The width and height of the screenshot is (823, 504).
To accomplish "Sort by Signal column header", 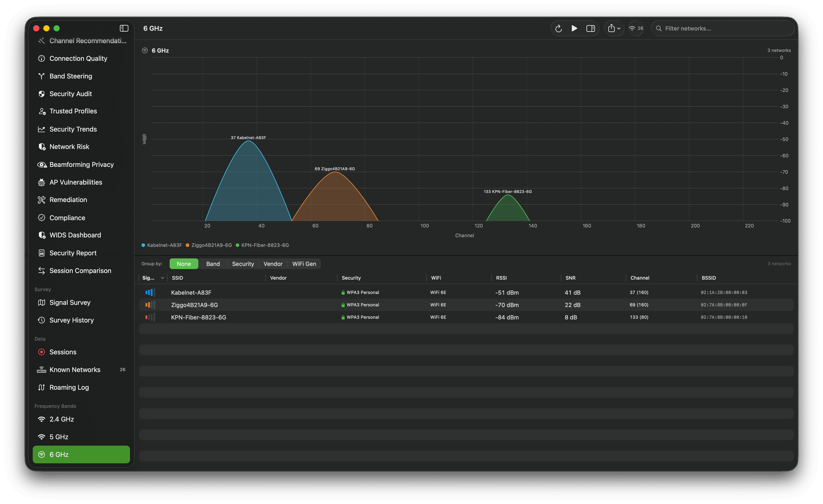I will [x=153, y=278].
